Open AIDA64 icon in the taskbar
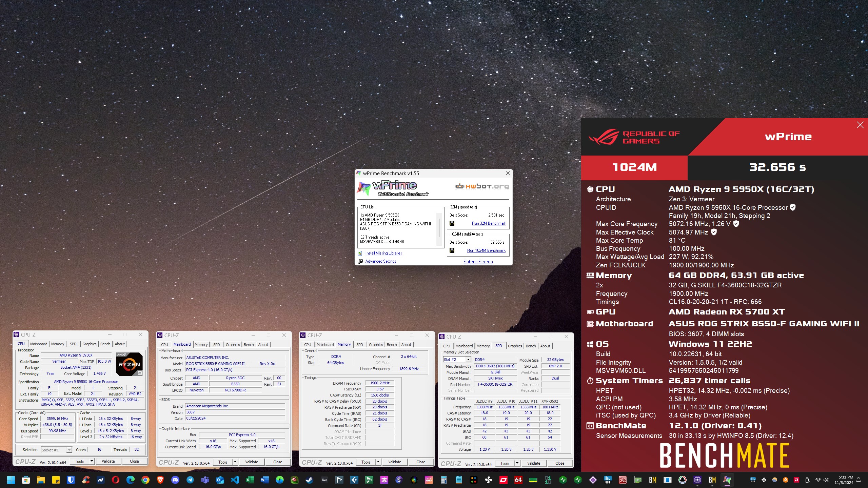 (x=518, y=480)
